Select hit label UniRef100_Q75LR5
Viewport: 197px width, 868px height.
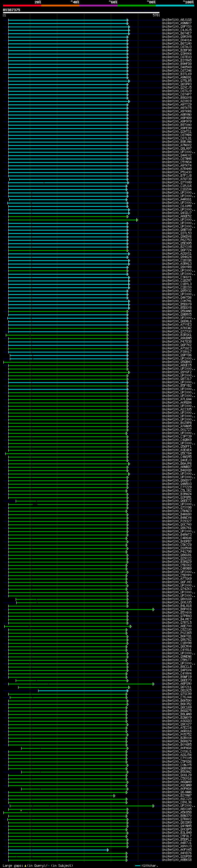pos(177,81)
